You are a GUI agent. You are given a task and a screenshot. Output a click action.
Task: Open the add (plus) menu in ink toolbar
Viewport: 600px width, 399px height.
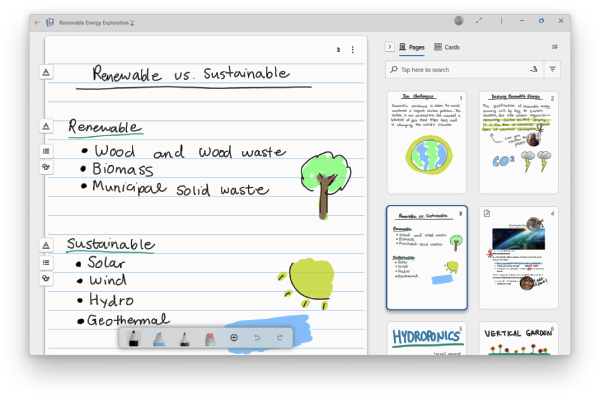pos(234,338)
